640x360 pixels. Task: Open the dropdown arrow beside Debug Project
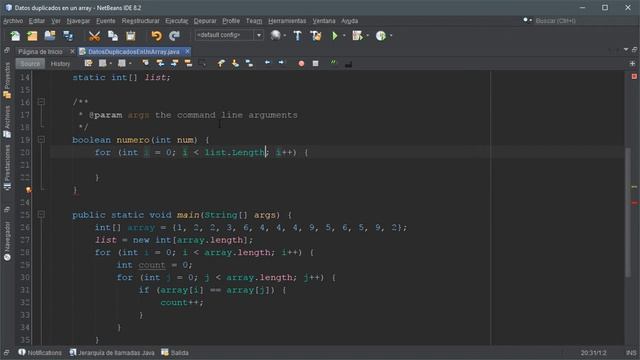click(x=368, y=36)
